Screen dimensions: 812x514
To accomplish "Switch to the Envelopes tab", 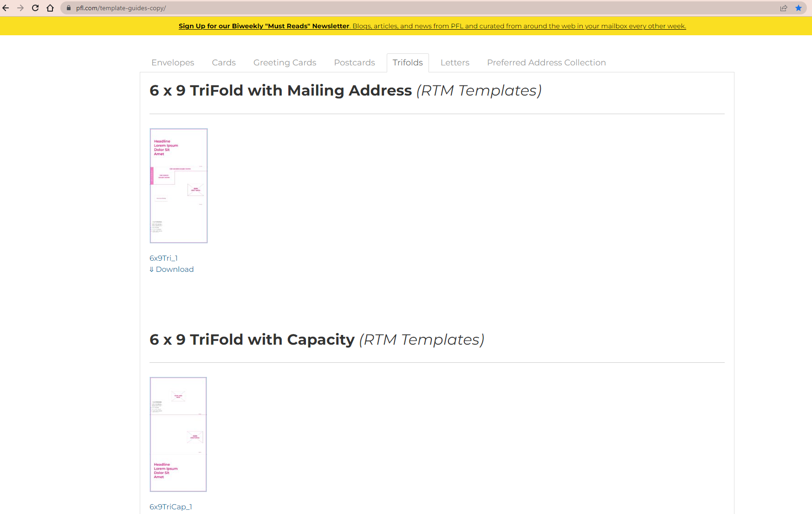I will click(x=173, y=62).
